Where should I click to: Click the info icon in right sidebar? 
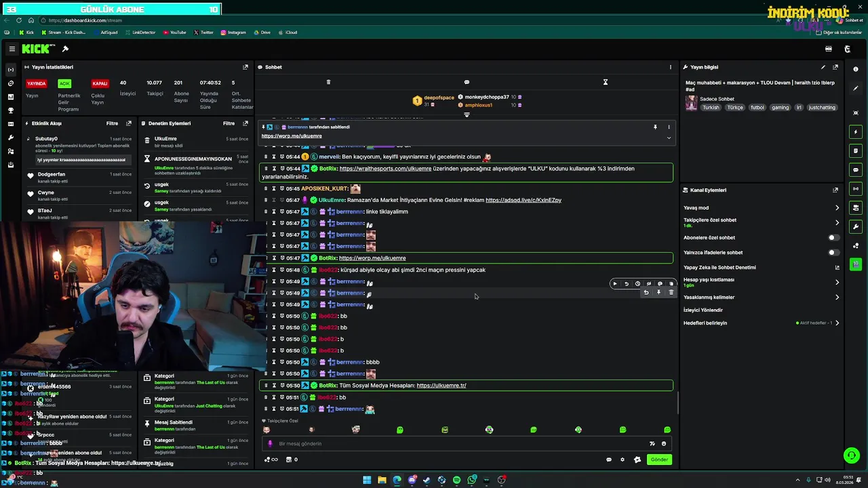[856, 69]
